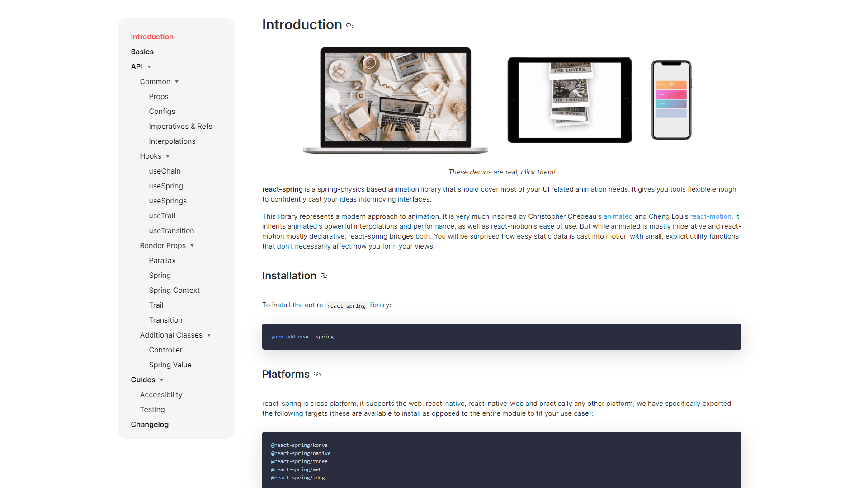Open the Spring Context page
The width and height of the screenshot is (868, 488).
[x=175, y=290]
